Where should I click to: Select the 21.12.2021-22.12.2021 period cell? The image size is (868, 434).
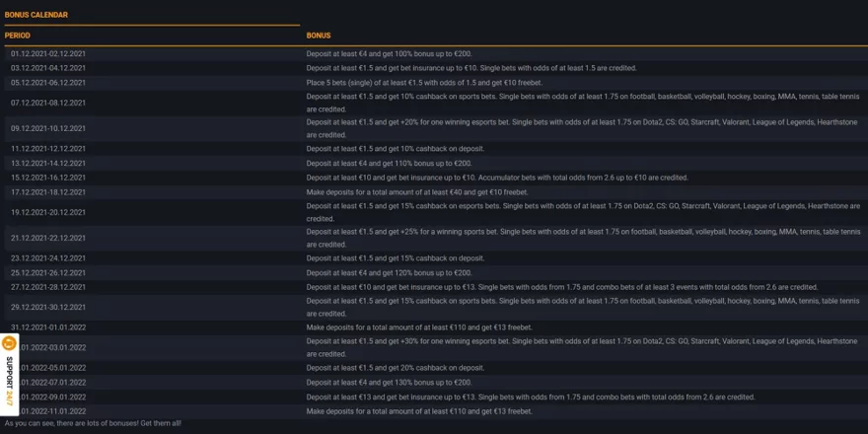(x=48, y=238)
